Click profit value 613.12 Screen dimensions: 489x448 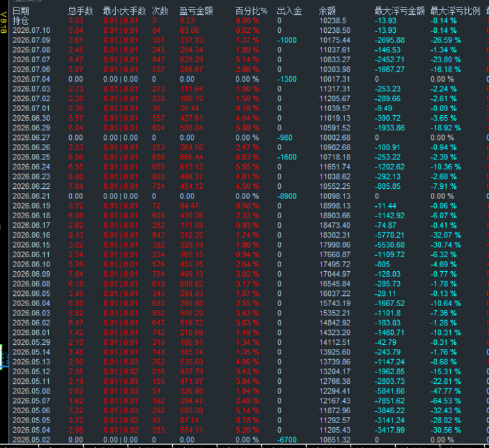pos(192,167)
